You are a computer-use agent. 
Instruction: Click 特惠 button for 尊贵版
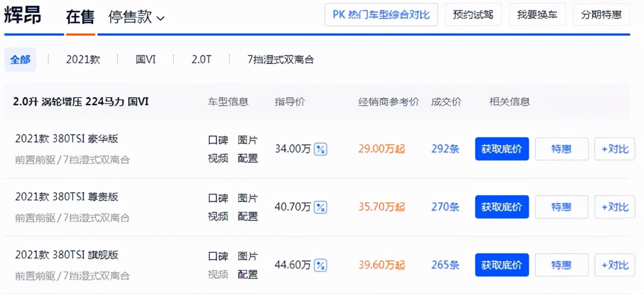pyautogui.click(x=561, y=207)
